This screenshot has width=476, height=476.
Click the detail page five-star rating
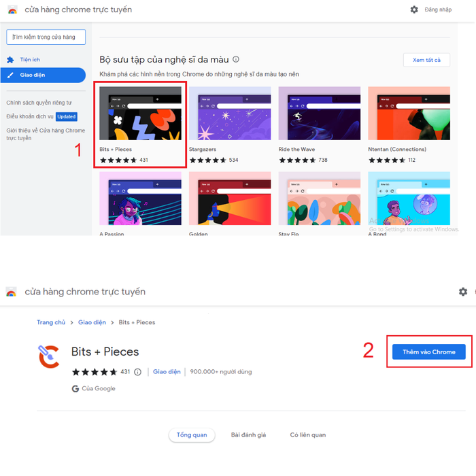coord(95,372)
